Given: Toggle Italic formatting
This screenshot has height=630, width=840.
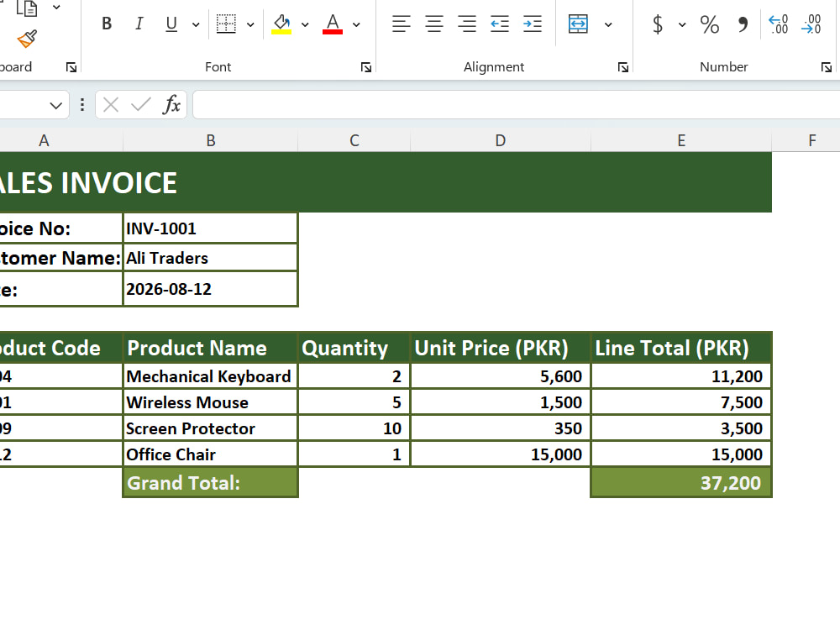Looking at the screenshot, I should [x=139, y=24].
